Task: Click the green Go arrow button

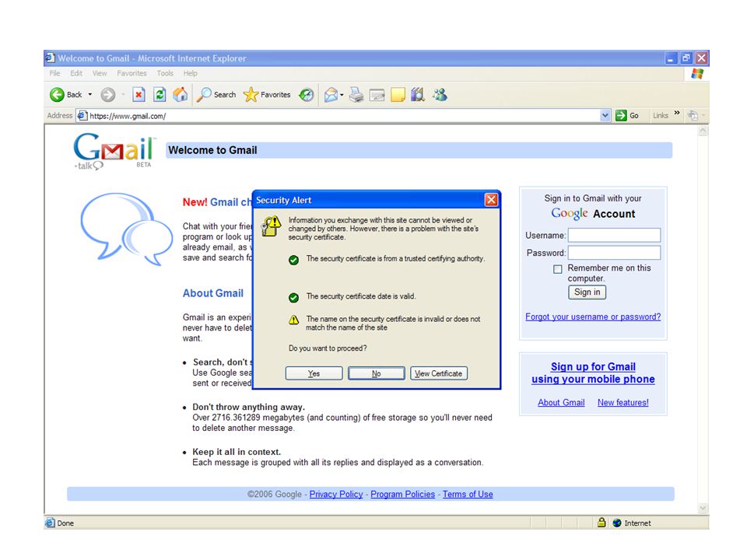Action: 621,115
